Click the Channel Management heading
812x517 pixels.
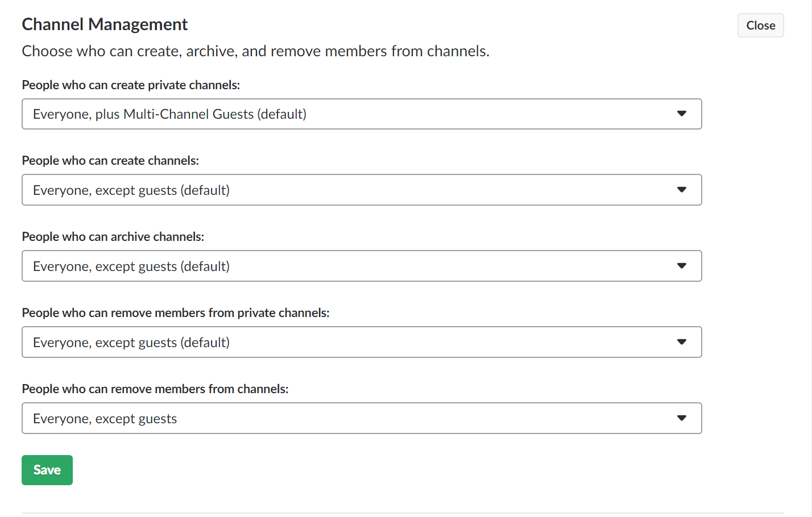(105, 24)
